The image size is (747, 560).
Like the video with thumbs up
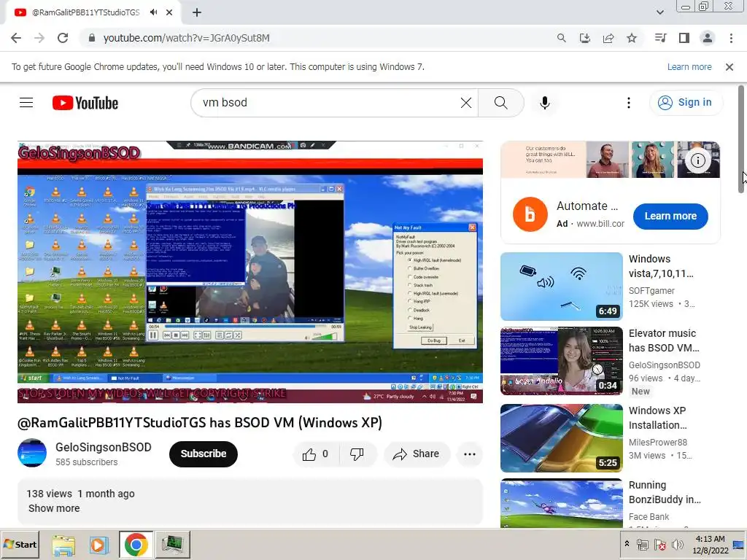[315, 454]
